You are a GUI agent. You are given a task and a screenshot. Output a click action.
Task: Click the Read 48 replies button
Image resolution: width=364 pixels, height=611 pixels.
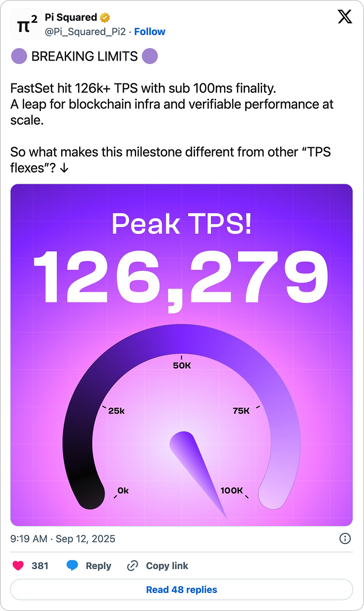tap(182, 590)
